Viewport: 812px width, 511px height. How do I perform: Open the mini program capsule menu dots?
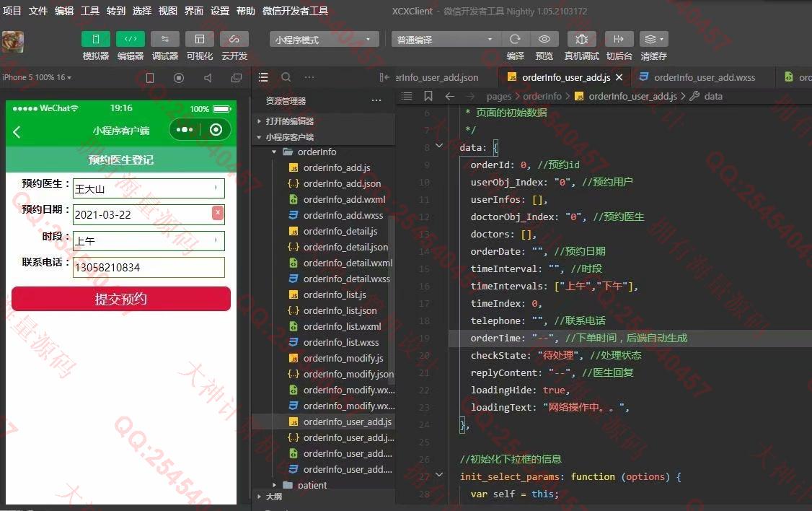[185, 130]
